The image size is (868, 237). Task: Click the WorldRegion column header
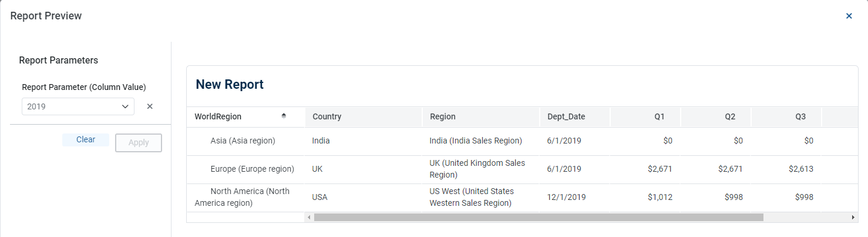point(218,116)
